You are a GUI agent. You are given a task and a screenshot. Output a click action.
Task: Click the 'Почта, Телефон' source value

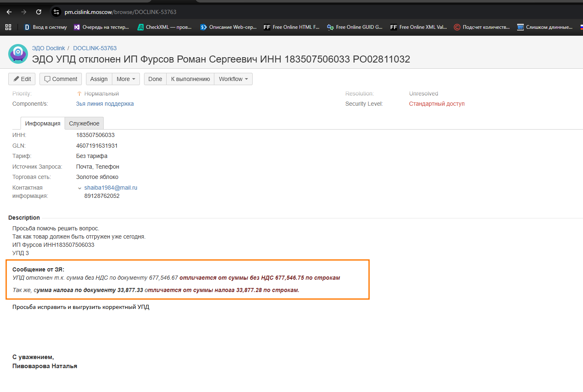(x=98, y=167)
